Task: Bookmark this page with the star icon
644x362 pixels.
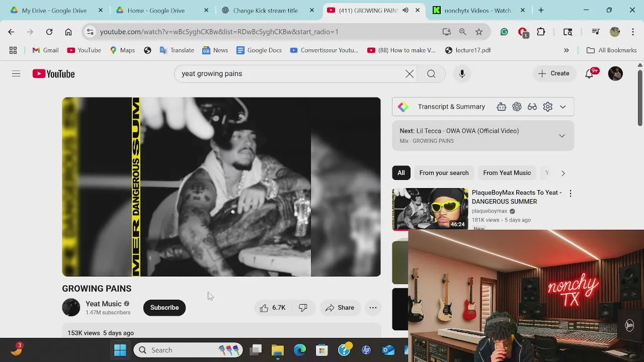Action: coord(479,32)
